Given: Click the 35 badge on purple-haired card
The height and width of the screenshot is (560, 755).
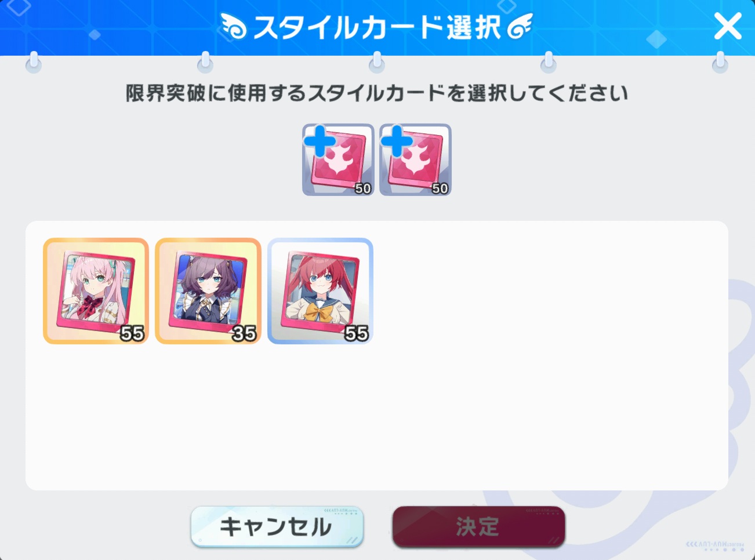Looking at the screenshot, I should [x=244, y=333].
